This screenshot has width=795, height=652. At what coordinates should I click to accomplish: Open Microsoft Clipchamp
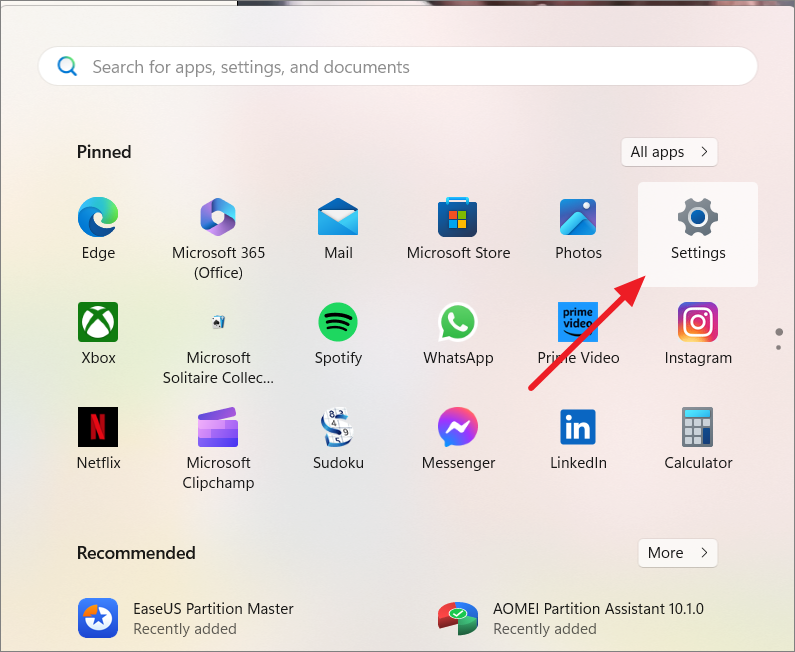pyautogui.click(x=218, y=448)
